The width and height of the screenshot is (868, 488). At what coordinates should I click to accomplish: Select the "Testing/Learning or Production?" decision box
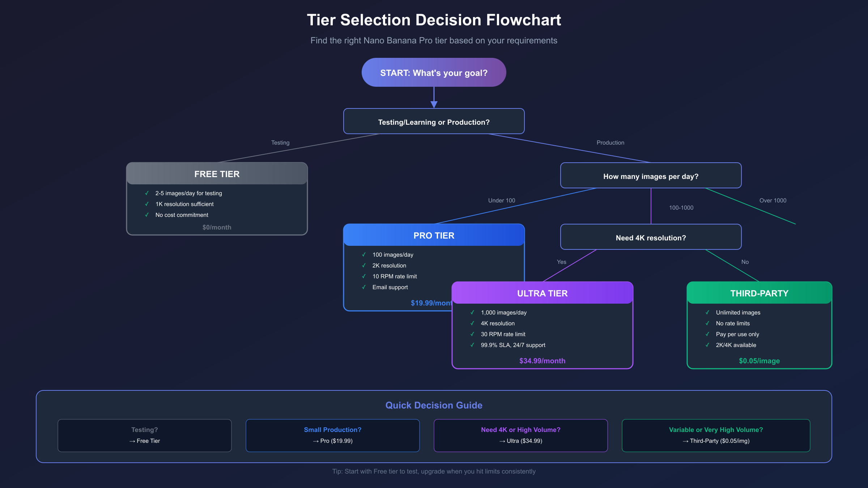tap(434, 121)
